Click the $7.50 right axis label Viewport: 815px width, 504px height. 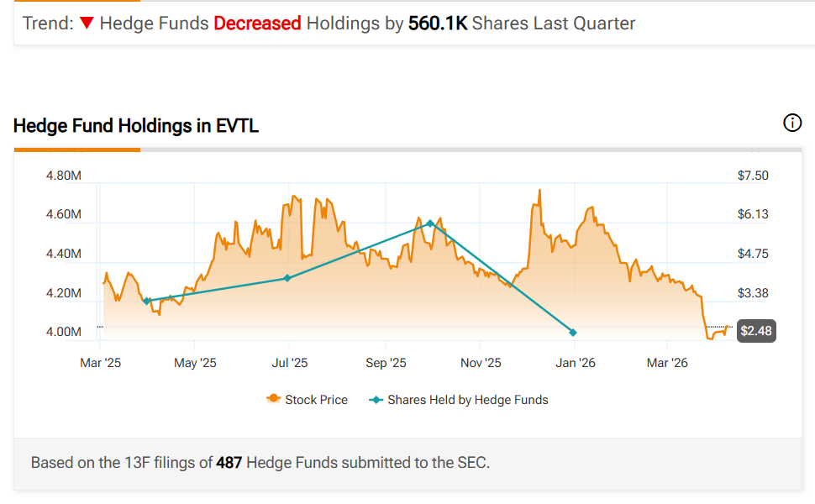[x=752, y=176]
